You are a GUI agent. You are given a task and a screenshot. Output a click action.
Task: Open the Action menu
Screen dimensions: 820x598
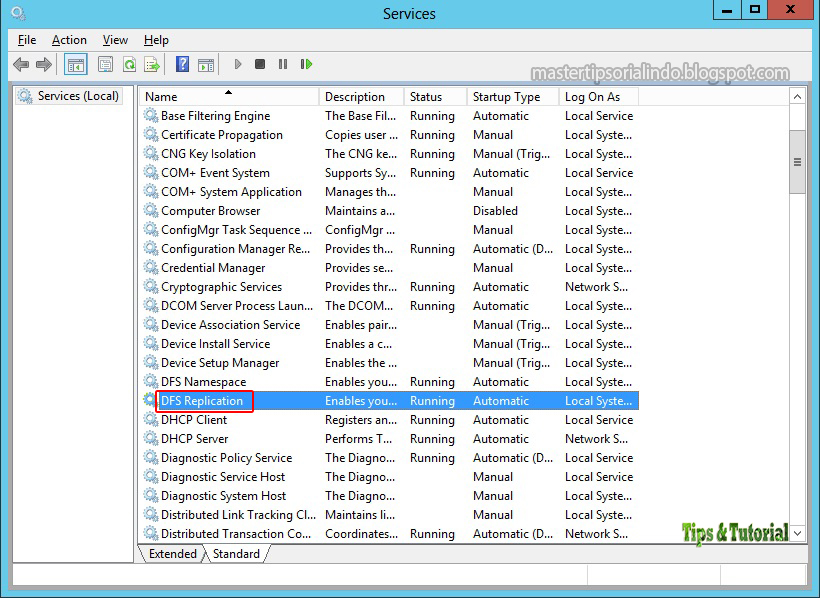click(69, 40)
